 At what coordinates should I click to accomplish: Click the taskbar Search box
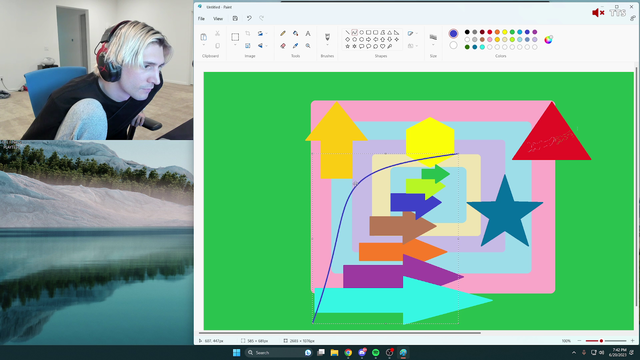(280, 353)
